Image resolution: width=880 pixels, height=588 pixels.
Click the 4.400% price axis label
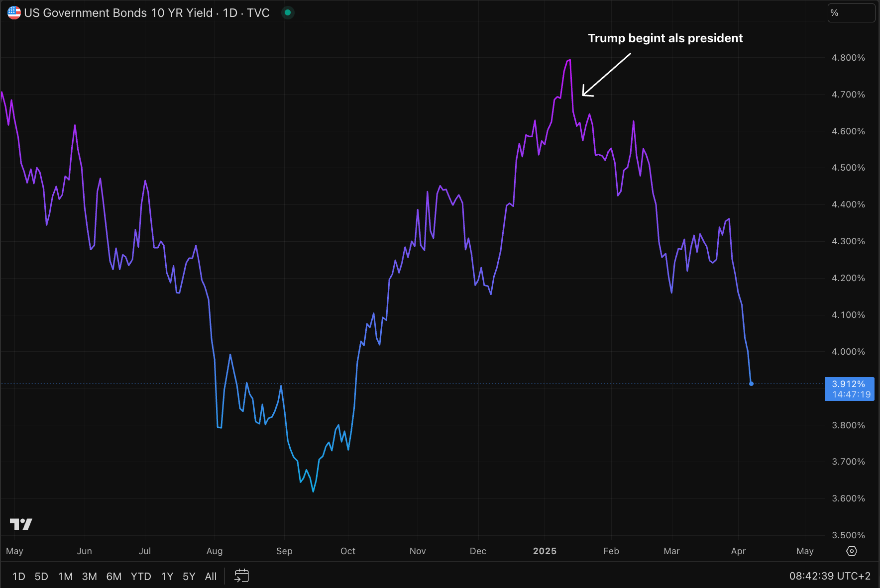(x=848, y=204)
